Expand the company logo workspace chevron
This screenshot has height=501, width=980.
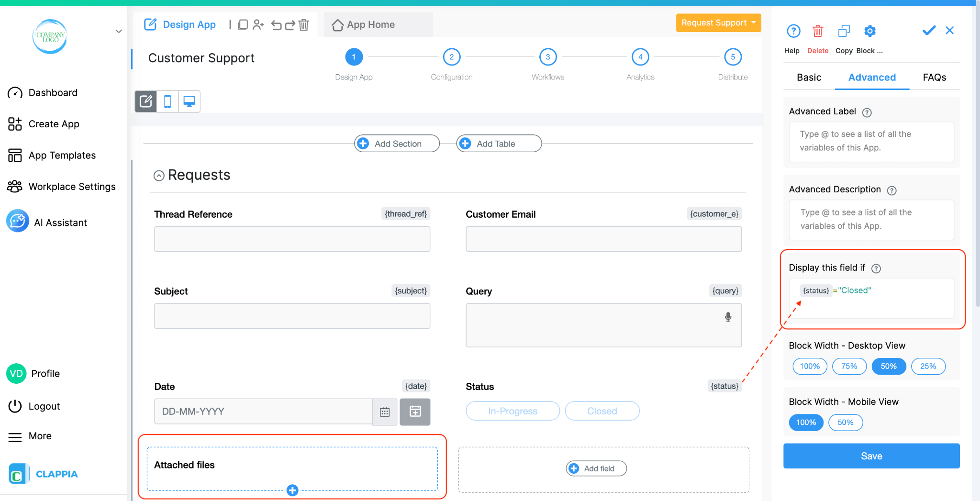click(119, 32)
